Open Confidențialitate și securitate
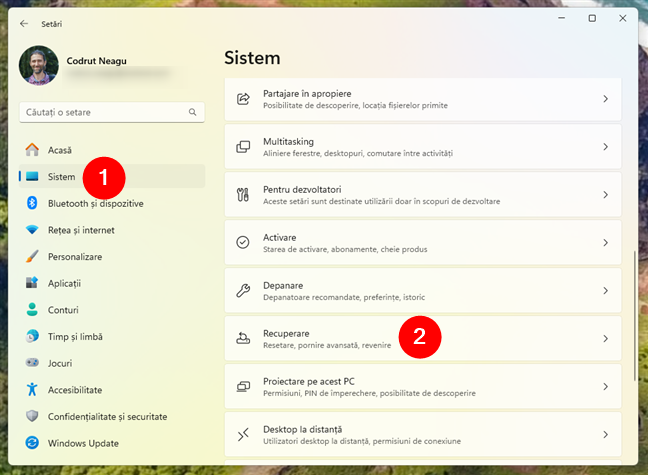 coord(112,416)
